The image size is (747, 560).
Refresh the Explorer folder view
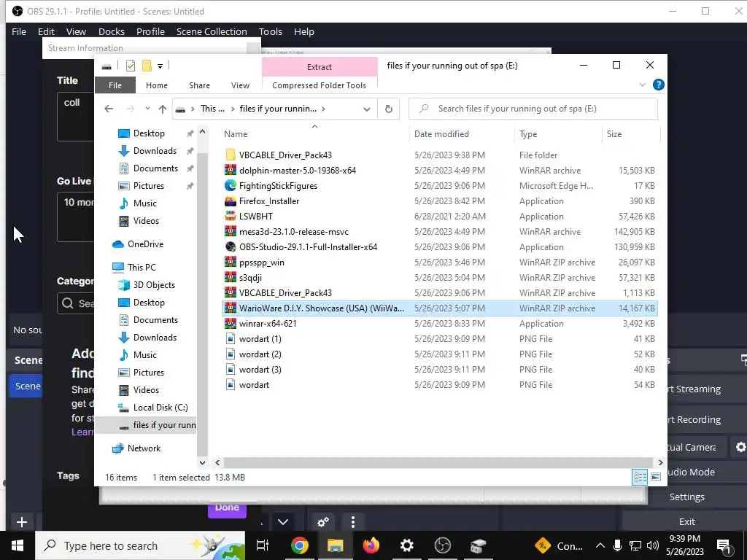(388, 109)
